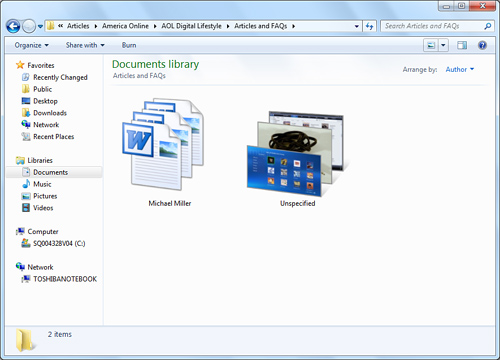Click the search magnifier icon
Image resolution: width=500 pixels, height=360 pixels.
[x=487, y=26]
